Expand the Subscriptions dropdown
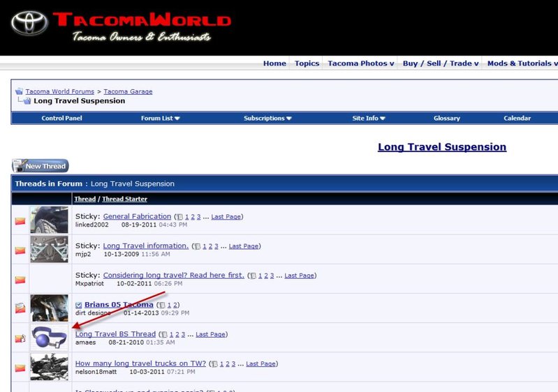 pyautogui.click(x=267, y=119)
